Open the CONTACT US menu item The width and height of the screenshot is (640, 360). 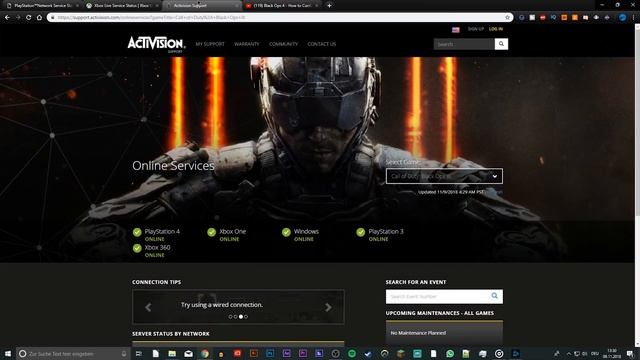[x=322, y=44]
